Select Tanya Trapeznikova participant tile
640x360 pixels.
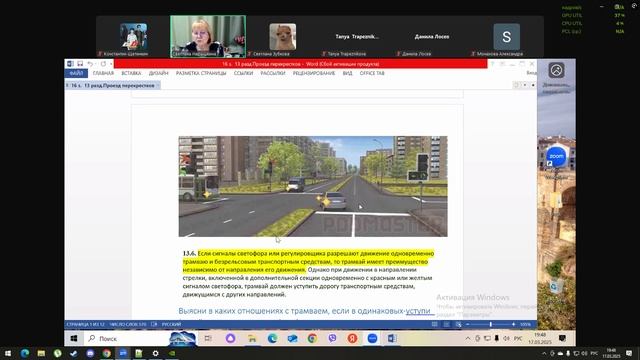(357, 36)
